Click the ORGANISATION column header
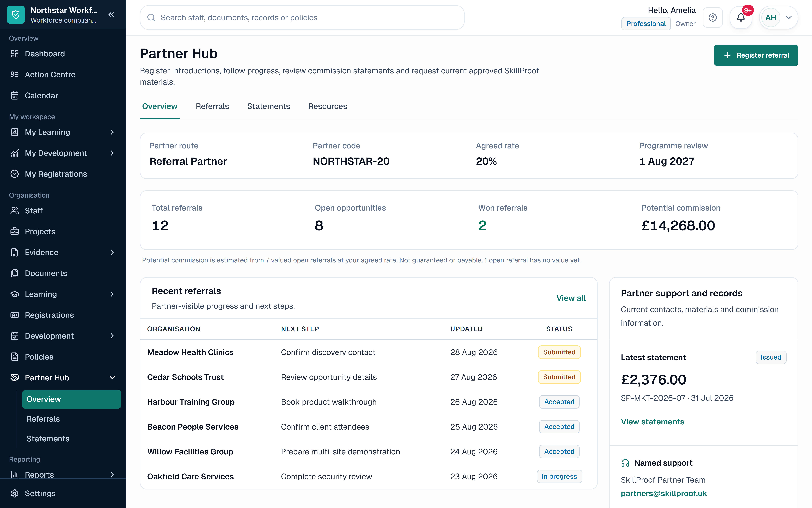 pyautogui.click(x=174, y=329)
